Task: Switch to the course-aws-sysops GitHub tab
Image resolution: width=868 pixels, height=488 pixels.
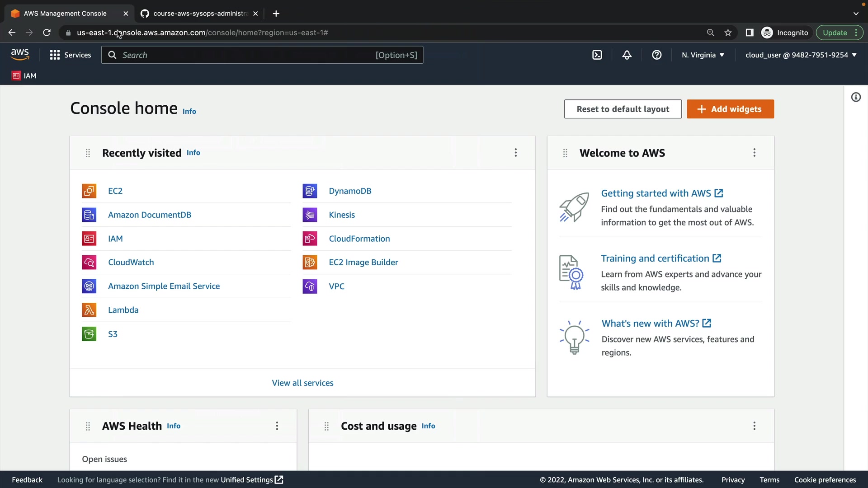Action: tap(199, 14)
